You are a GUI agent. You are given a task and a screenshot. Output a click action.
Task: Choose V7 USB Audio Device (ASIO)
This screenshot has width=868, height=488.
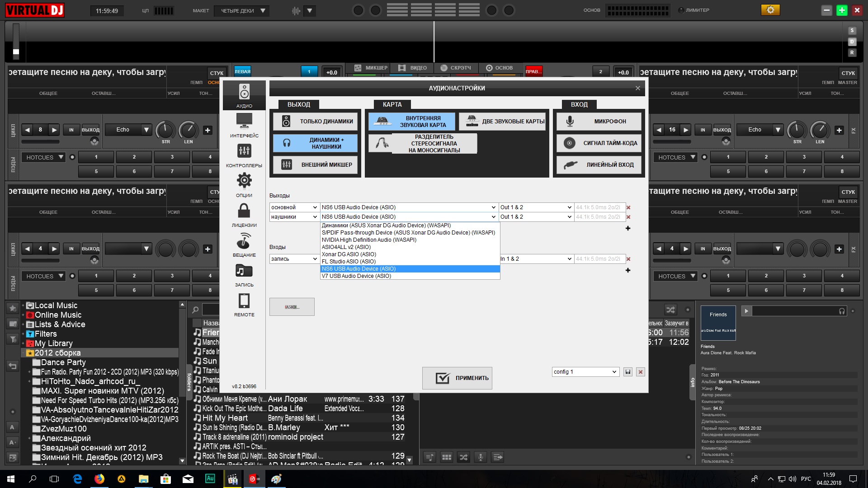pos(410,276)
